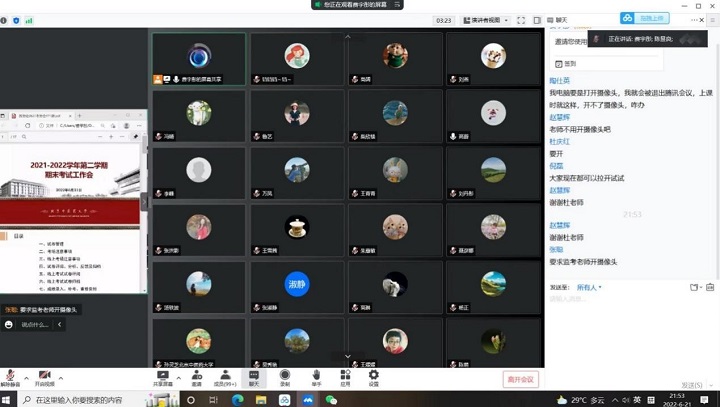The width and height of the screenshot is (720, 407).
Task: Open the 所有人 recipient dropdown in chat
Action: pos(589,287)
